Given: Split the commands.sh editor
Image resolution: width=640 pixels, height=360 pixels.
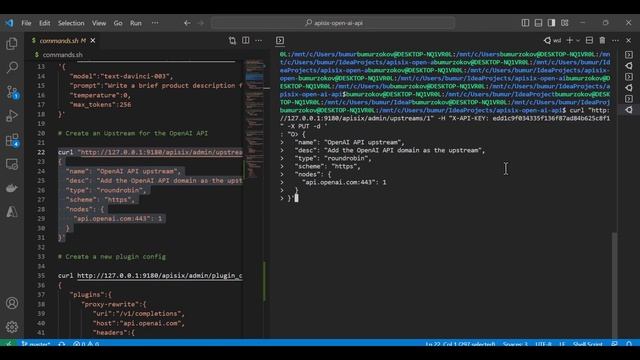Looking at the screenshot, I should tap(246, 40).
